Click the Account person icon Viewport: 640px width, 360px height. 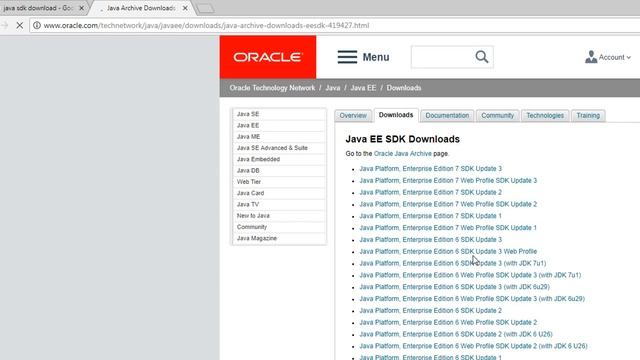point(591,57)
